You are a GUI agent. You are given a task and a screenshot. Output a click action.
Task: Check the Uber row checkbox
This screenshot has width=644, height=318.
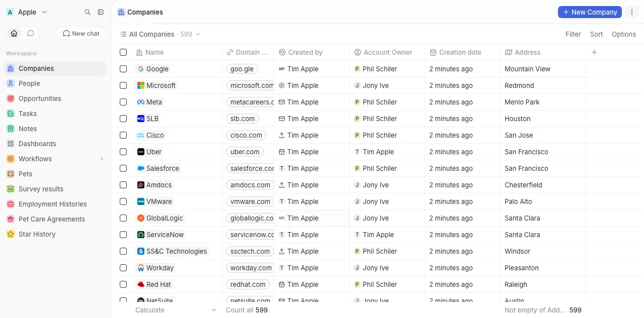(x=123, y=152)
